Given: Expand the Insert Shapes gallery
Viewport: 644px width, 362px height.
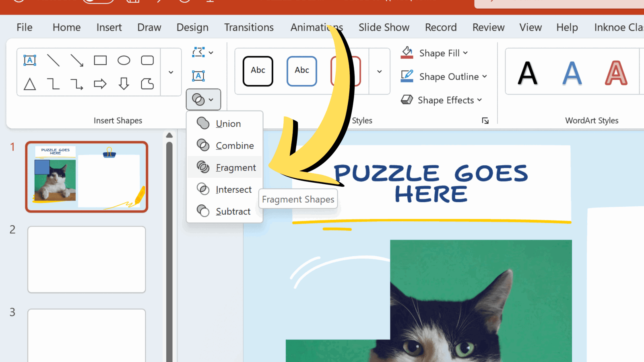Looking at the screenshot, I should click(x=171, y=72).
